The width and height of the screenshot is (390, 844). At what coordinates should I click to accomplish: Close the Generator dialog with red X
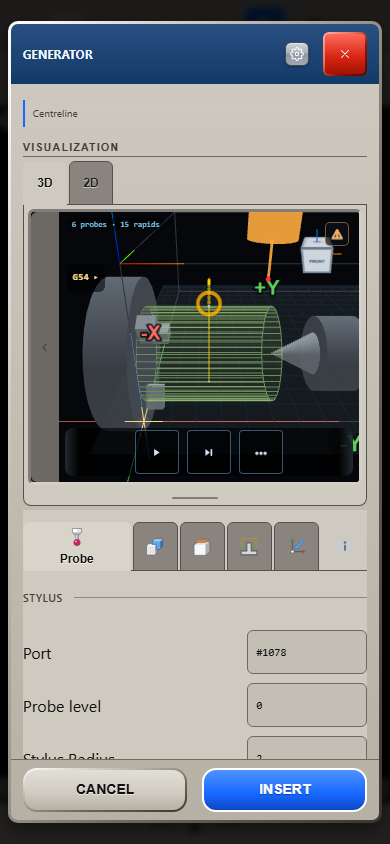click(x=345, y=54)
